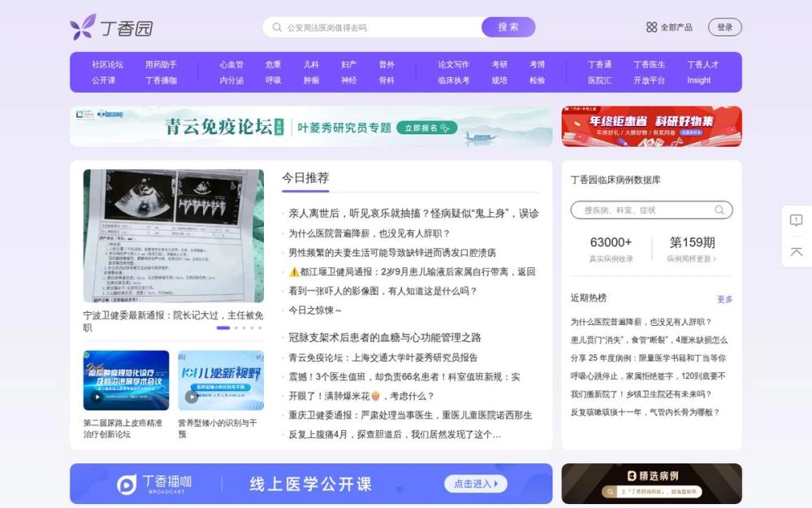812x508 pixels.
Task: Select the 今日推荐 tab heading
Action: (x=305, y=178)
